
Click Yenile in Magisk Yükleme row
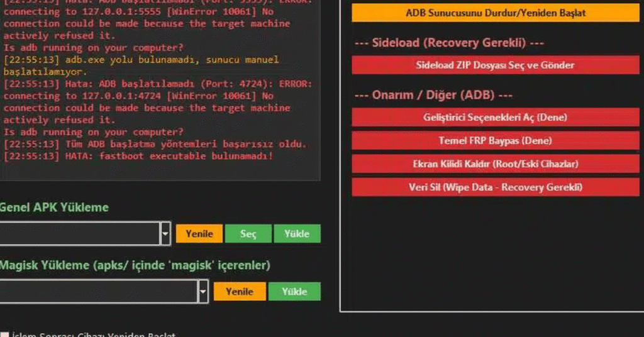coord(240,292)
